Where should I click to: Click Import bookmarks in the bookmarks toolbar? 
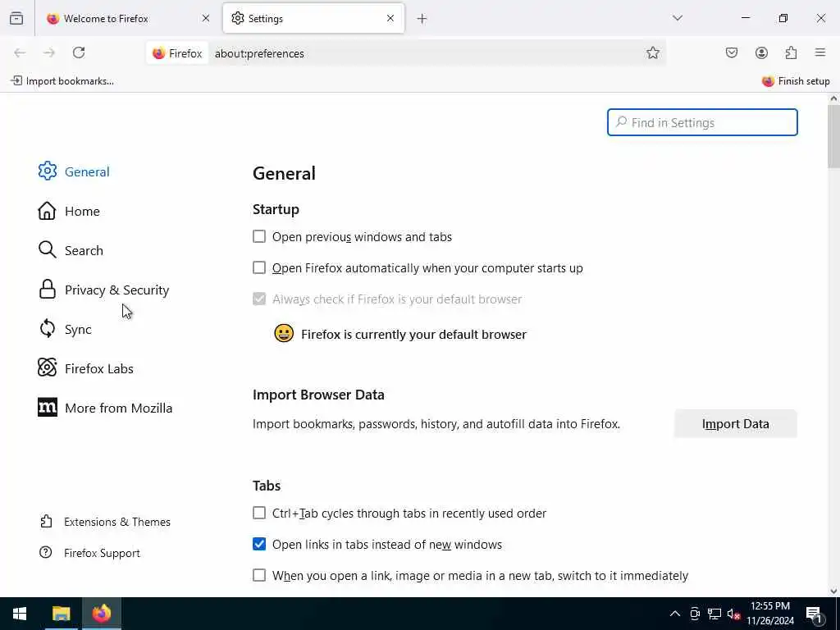[62, 81]
